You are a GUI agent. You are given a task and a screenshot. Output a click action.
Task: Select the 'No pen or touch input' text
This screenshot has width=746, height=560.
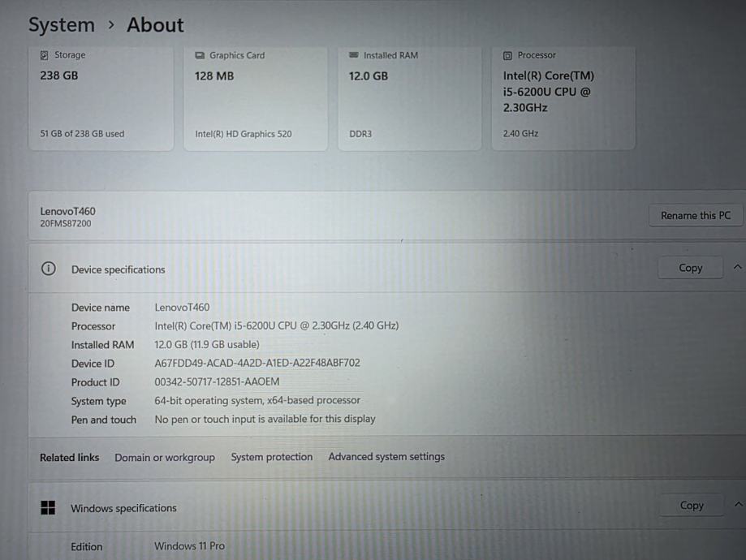(265, 419)
